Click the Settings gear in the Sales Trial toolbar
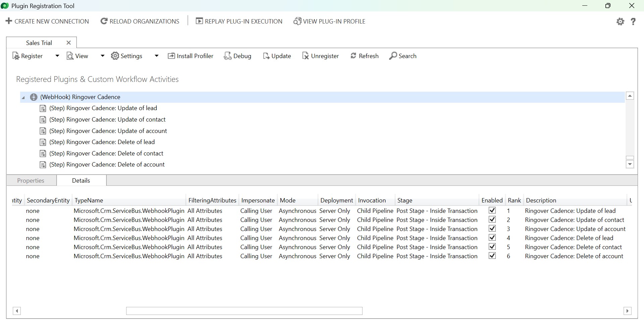Image resolution: width=644 pixels, height=324 pixels. (x=115, y=56)
